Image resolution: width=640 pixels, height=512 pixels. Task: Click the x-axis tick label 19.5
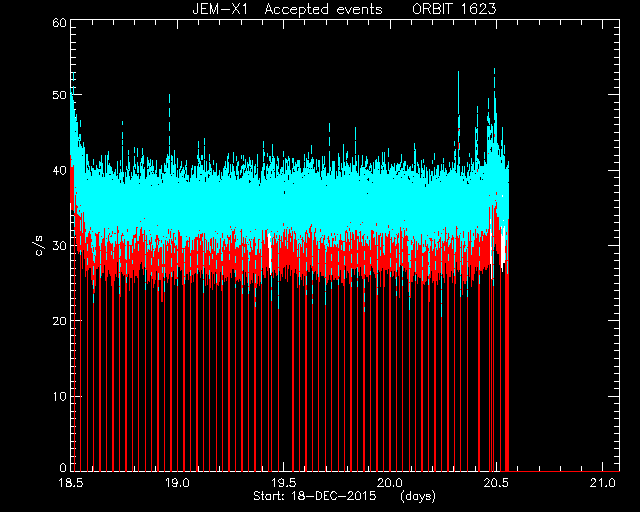click(x=284, y=483)
